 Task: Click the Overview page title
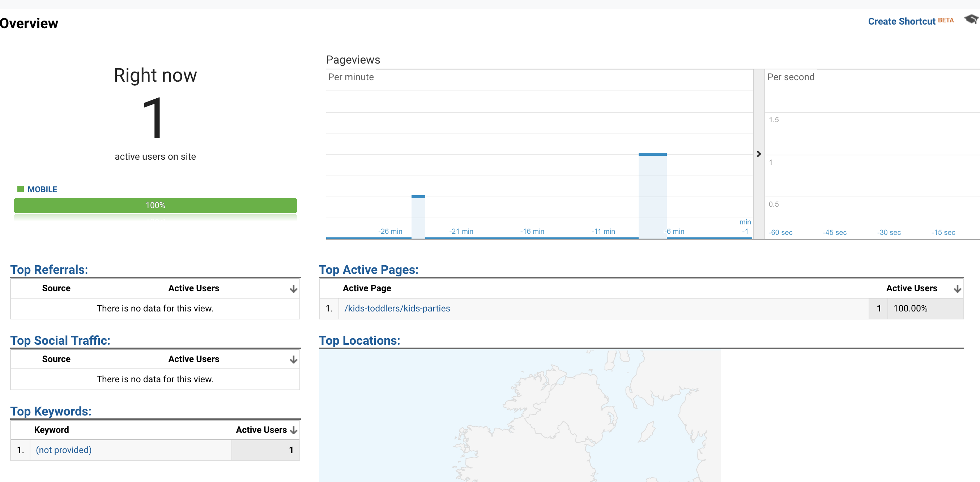[x=29, y=23]
